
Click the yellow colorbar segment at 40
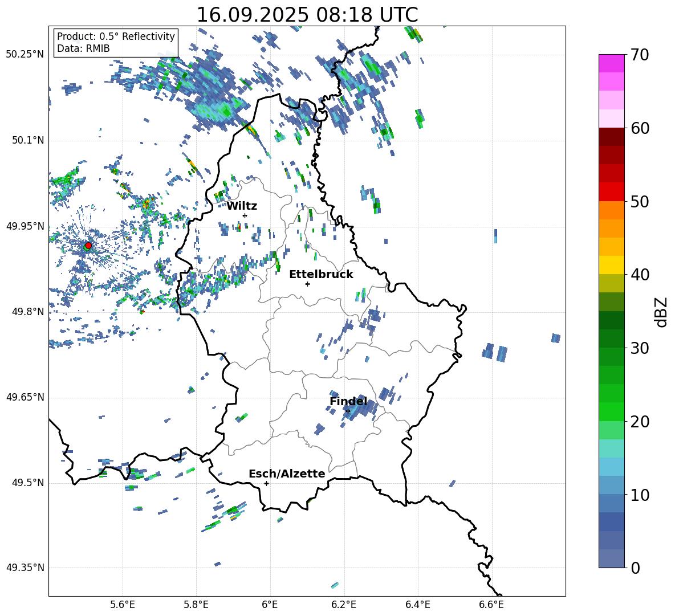611,265
